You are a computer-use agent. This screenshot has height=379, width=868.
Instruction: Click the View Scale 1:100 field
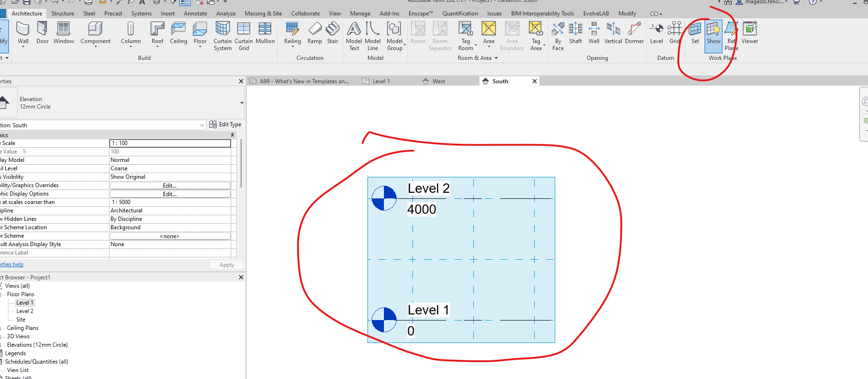coord(170,143)
